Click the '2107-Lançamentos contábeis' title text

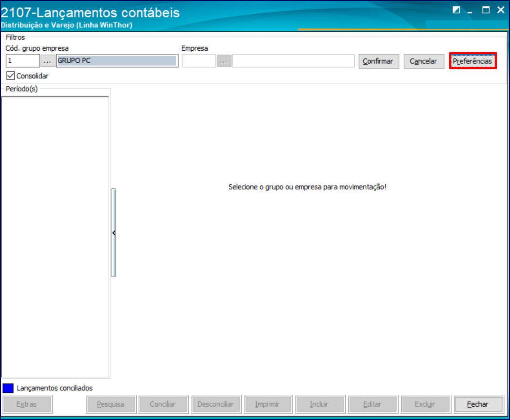(90, 12)
